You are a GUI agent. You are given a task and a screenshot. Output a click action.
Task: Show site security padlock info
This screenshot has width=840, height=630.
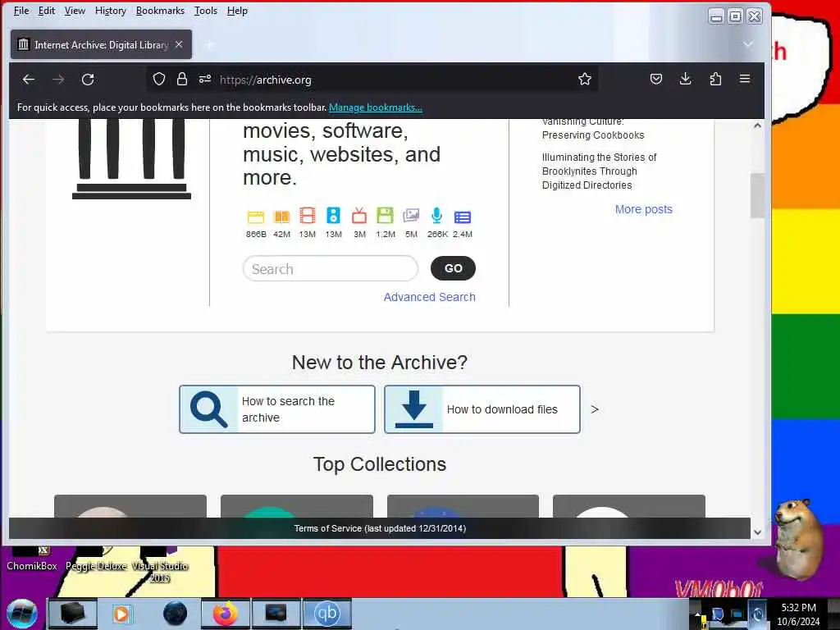pyautogui.click(x=182, y=80)
